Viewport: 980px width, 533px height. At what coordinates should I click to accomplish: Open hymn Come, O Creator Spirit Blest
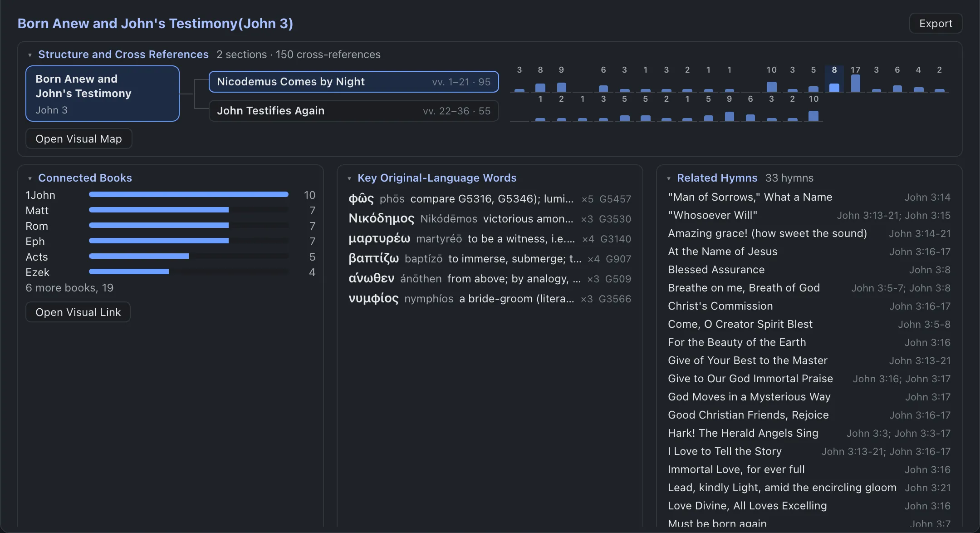[x=809, y=324]
